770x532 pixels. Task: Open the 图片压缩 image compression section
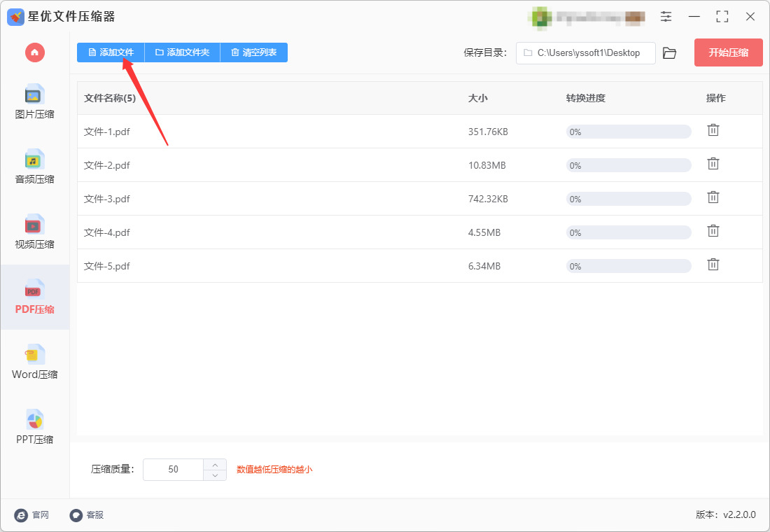[34, 101]
